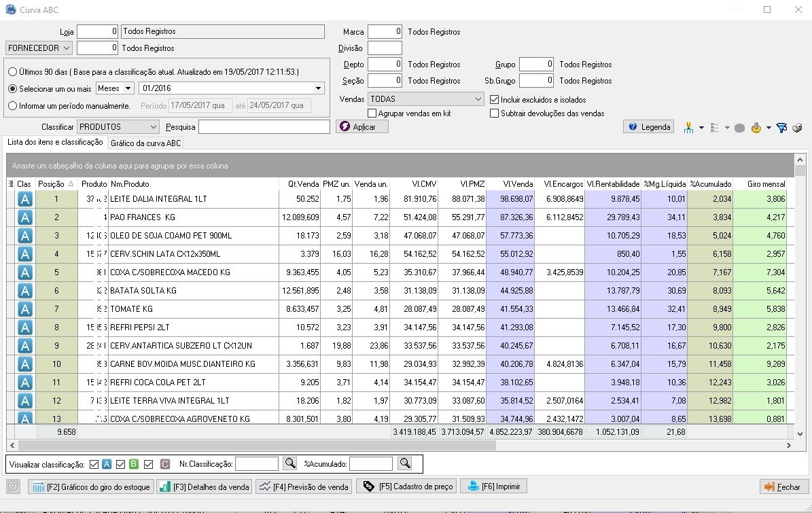Select the Últimos 90 dias radio option
The image size is (812, 513).
click(12, 72)
